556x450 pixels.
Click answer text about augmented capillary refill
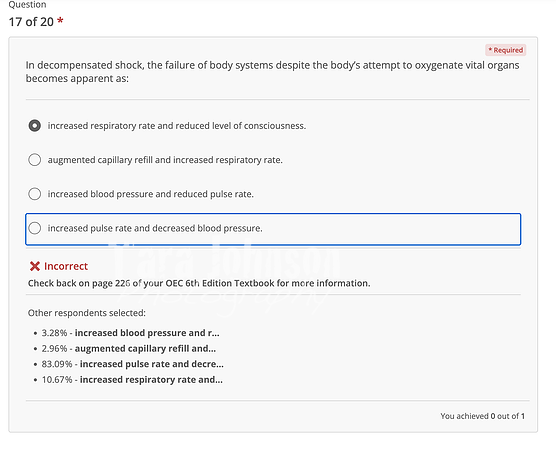tap(165, 160)
